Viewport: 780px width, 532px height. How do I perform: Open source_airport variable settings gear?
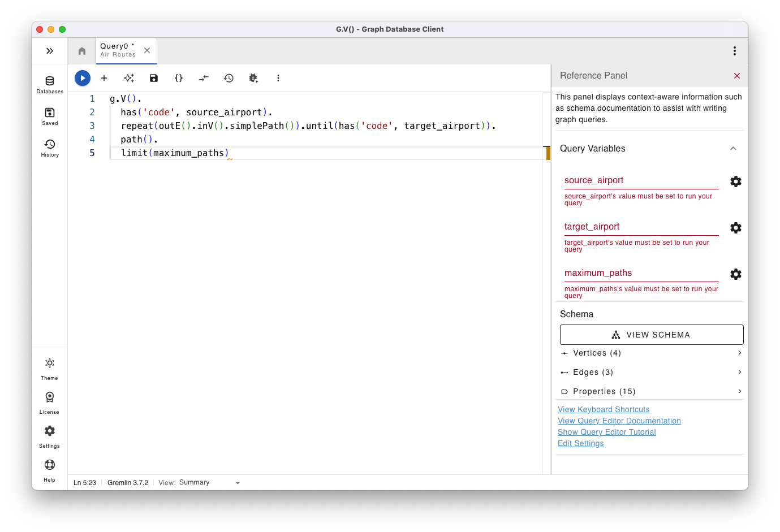click(x=735, y=181)
